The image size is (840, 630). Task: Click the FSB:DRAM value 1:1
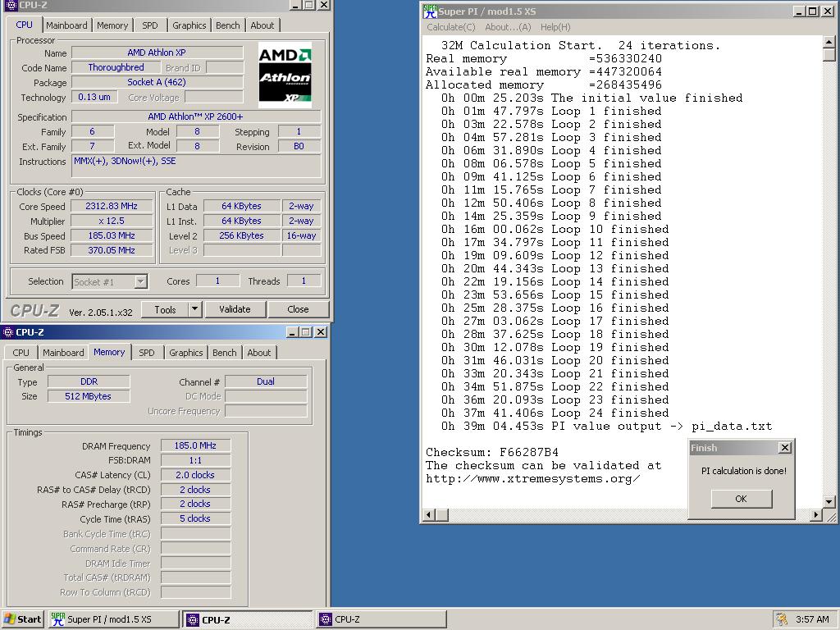tap(195, 460)
